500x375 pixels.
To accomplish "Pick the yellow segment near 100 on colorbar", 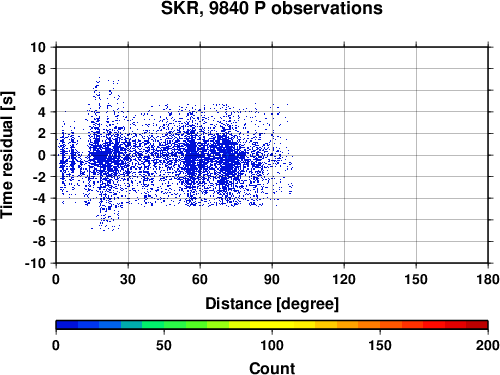I will pos(272,325).
